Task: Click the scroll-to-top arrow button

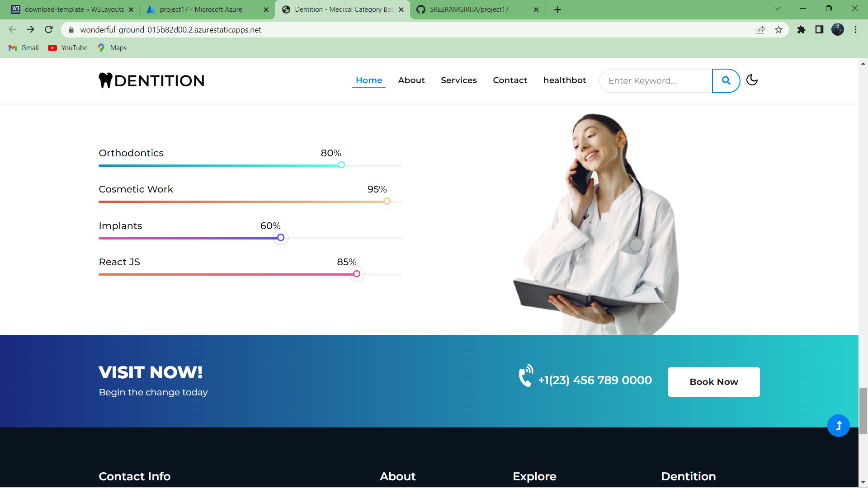Action: pyautogui.click(x=838, y=426)
